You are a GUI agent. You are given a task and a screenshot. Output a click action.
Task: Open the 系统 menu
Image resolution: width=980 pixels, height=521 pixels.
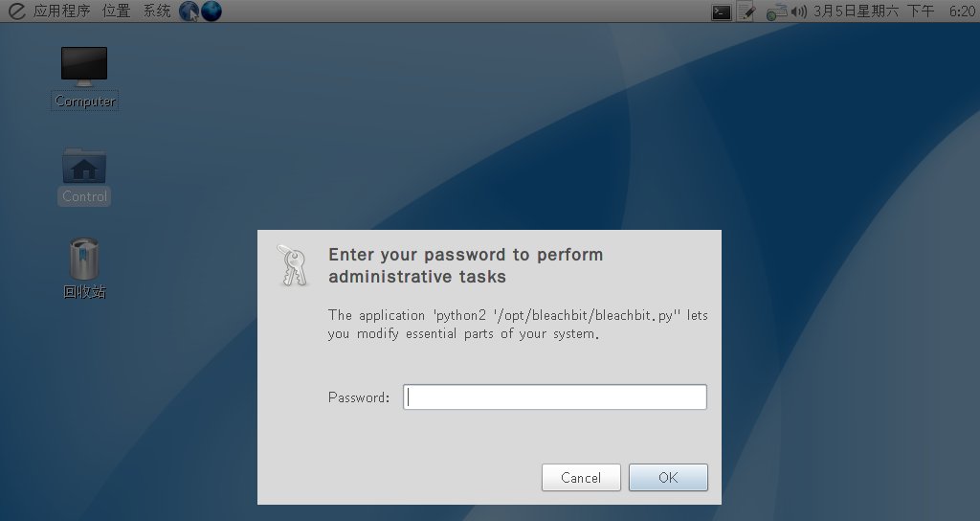[157, 11]
